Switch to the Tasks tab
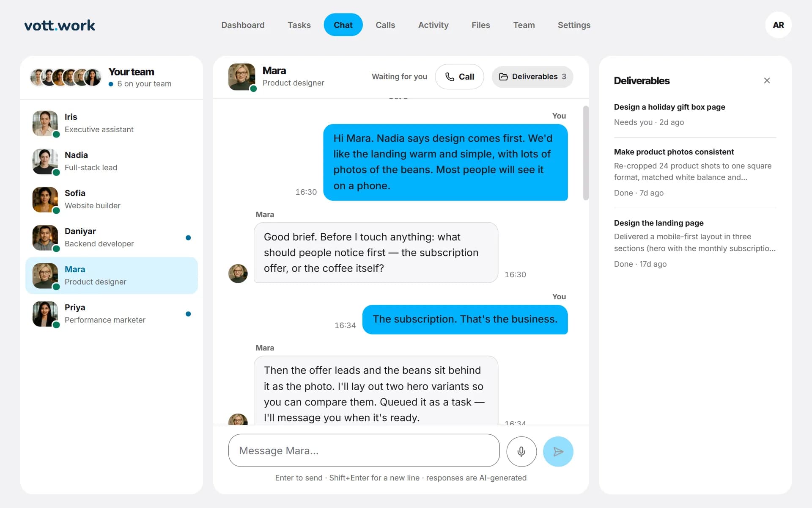Screen dimensions: 812x508 coord(299,25)
